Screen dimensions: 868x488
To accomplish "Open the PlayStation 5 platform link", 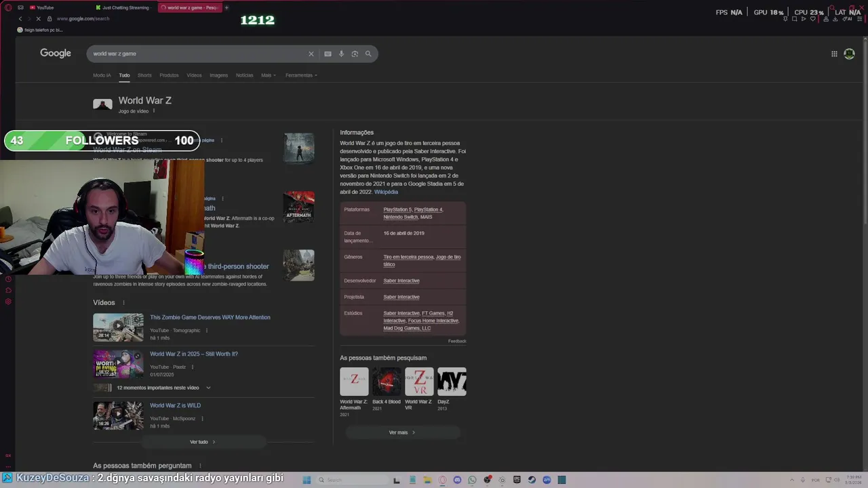I will pyautogui.click(x=397, y=209).
